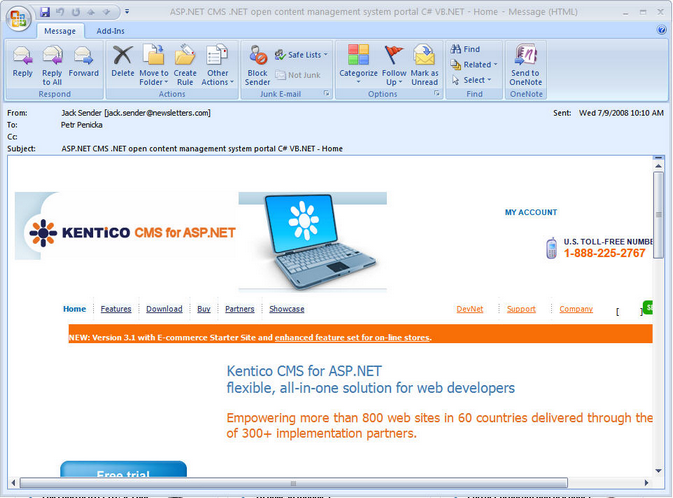
Task: Categorize the message
Action: pyautogui.click(x=358, y=64)
